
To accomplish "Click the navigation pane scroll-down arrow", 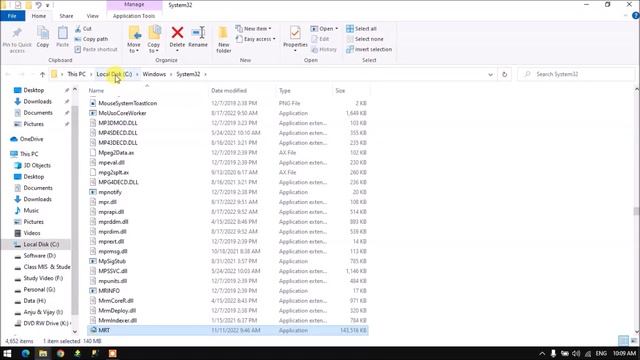I will pyautogui.click(x=75, y=331).
